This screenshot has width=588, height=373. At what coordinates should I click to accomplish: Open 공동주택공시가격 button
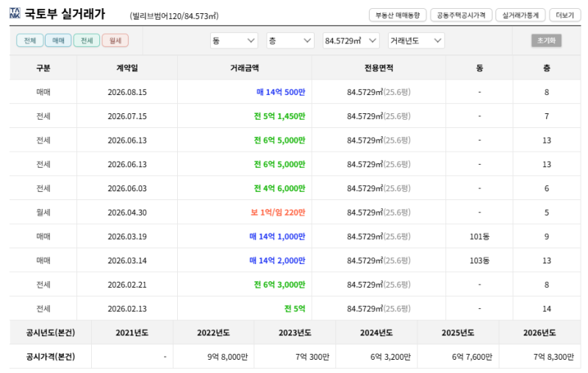(462, 15)
